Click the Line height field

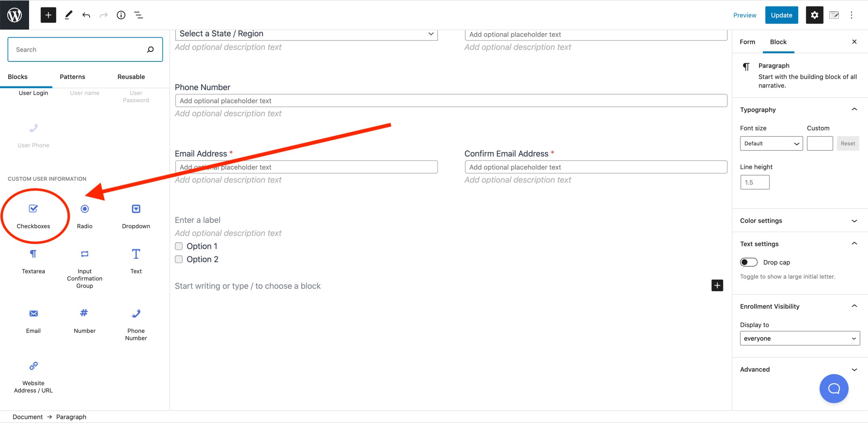[755, 182]
